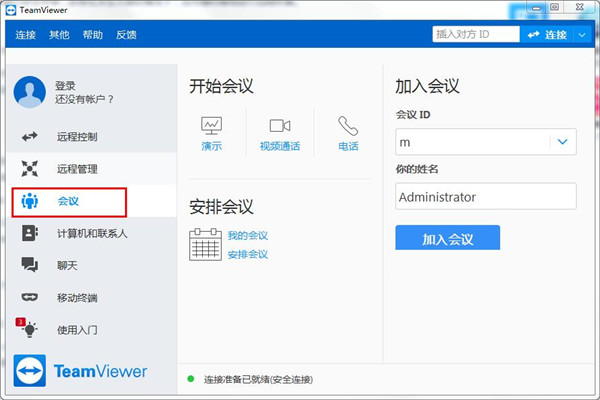Click the blue 加入会议 button
This screenshot has height=400, width=600.
coord(448,238)
